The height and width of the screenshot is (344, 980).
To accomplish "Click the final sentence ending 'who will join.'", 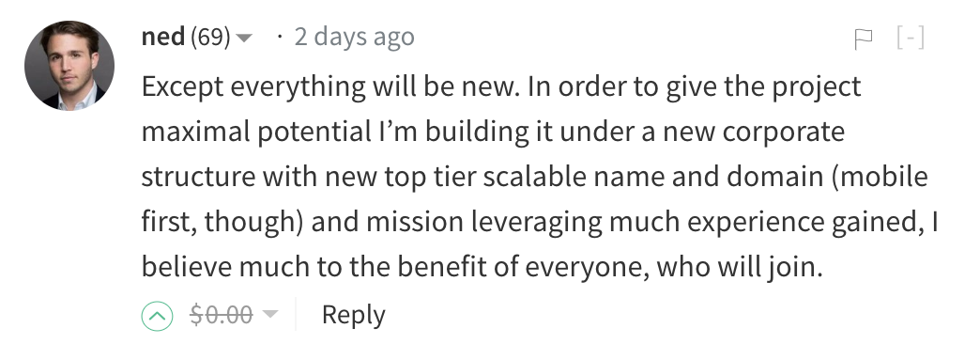I will [x=482, y=268].
